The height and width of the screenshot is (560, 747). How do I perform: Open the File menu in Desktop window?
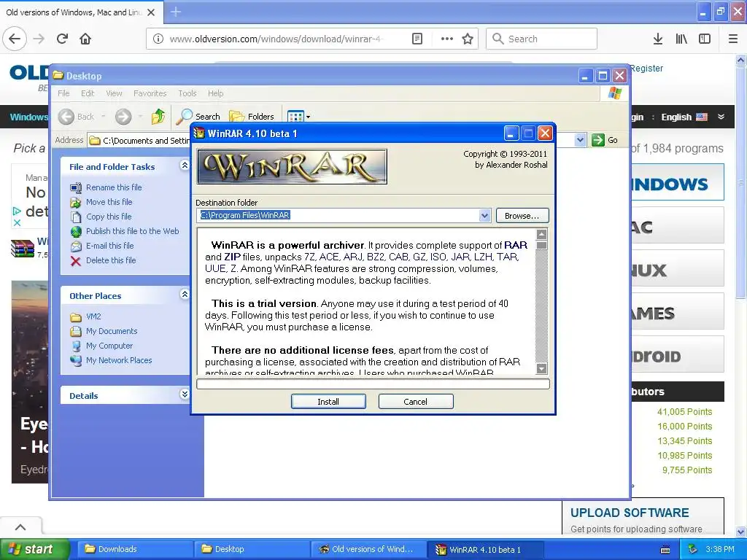click(x=63, y=93)
